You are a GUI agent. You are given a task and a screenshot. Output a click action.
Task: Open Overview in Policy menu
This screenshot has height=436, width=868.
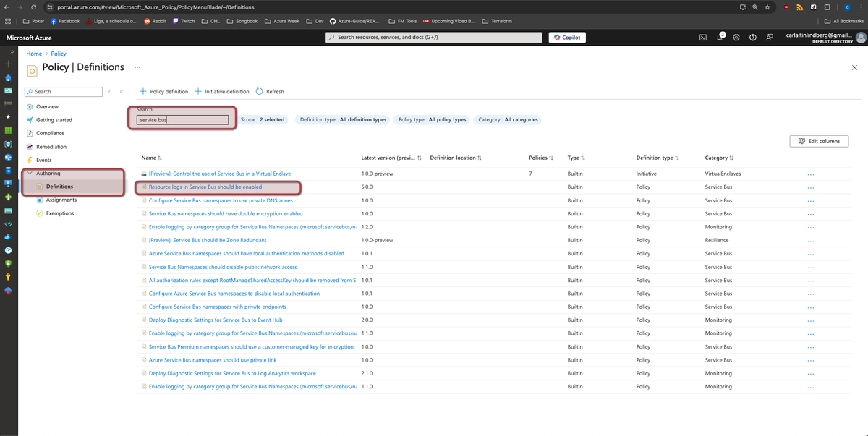[47, 107]
